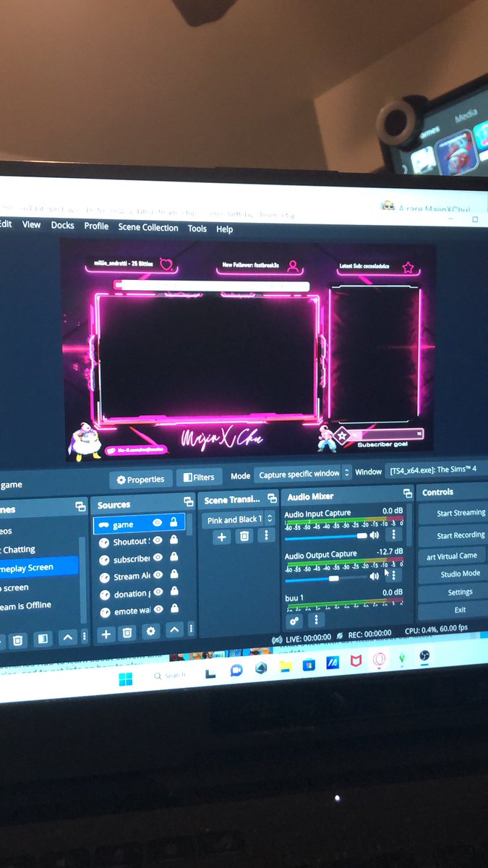Unlock the game source lock
This screenshot has height=868, width=488.
coord(174,522)
